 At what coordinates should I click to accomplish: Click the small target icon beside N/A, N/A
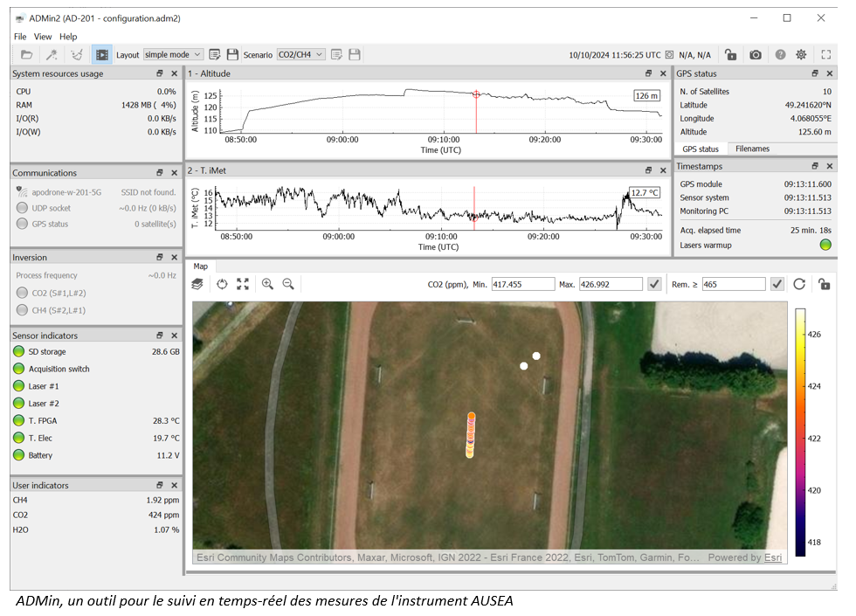coord(669,54)
